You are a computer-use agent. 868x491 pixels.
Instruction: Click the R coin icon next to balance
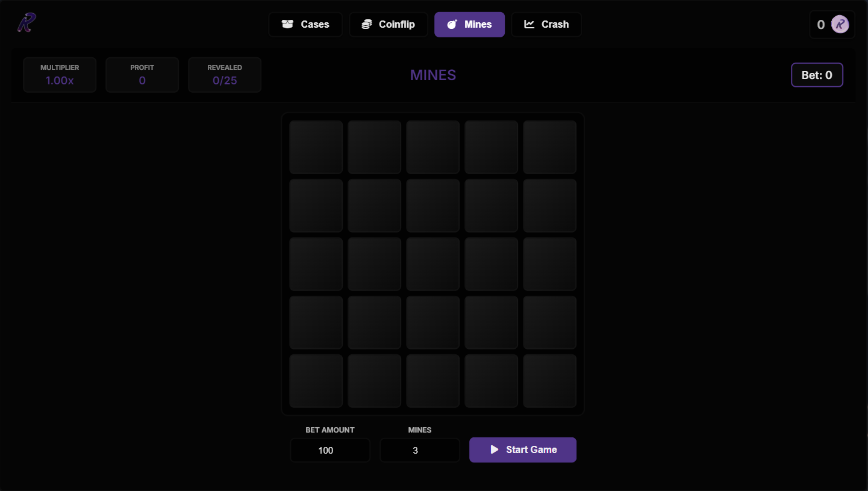(840, 24)
